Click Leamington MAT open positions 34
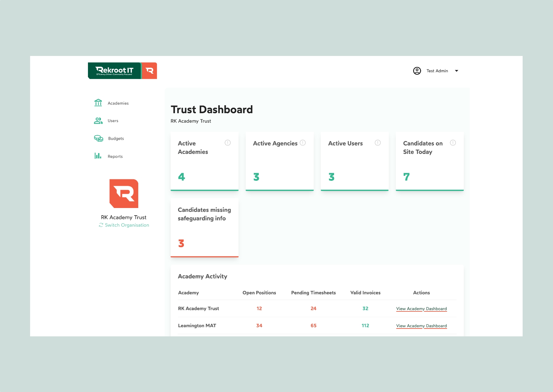The image size is (553, 392). 259,326
